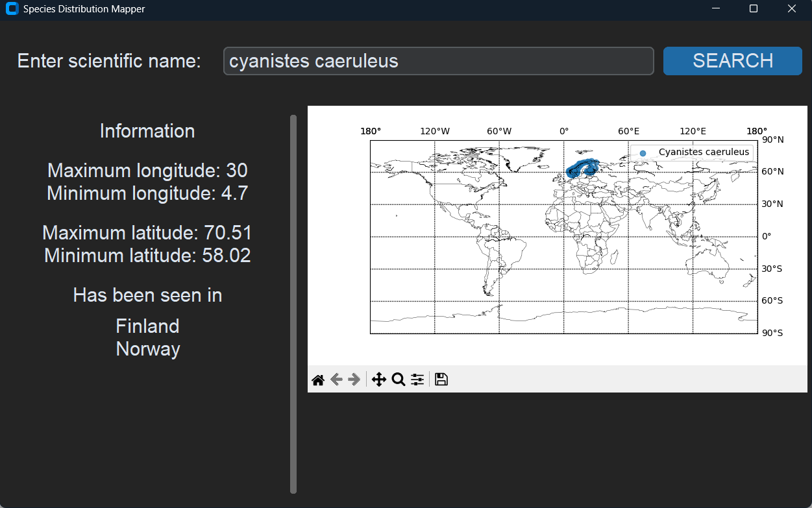Open the configure subplots settings
The height and width of the screenshot is (508, 812).
click(x=417, y=380)
